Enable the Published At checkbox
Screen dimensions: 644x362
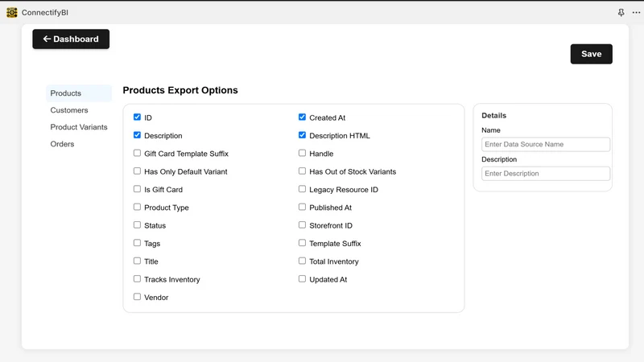tap(303, 207)
